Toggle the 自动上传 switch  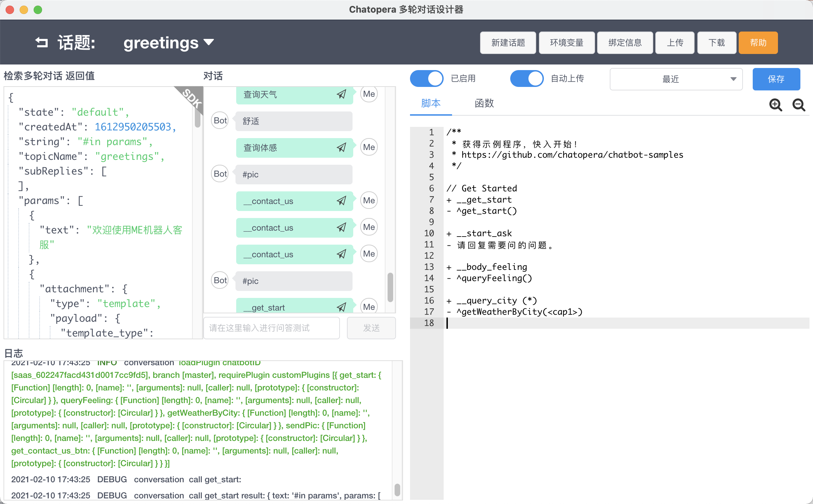[527, 79]
